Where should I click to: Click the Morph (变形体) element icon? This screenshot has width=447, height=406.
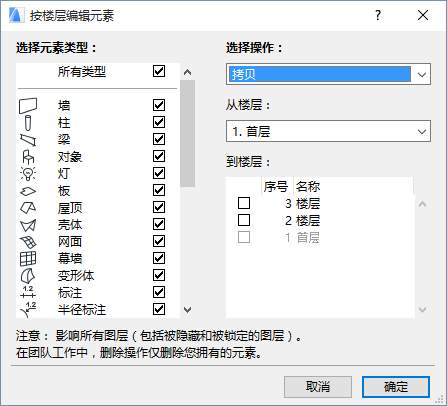pyautogui.click(x=28, y=276)
